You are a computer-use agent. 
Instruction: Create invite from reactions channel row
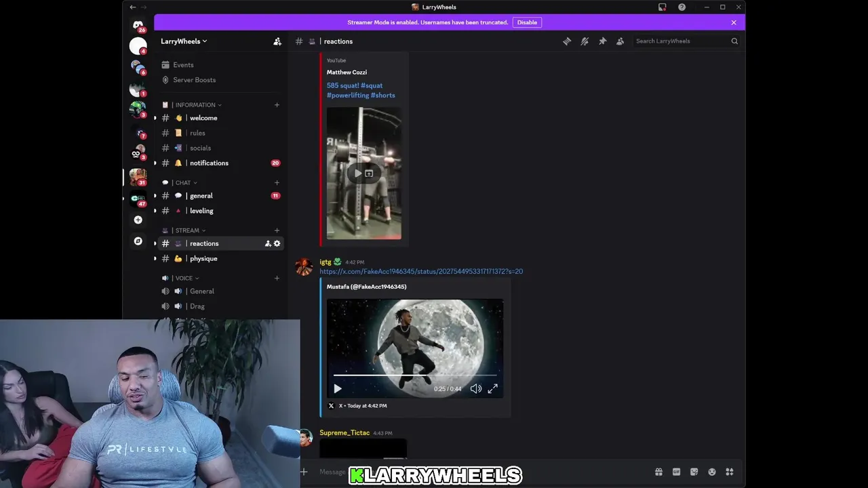pos(268,243)
